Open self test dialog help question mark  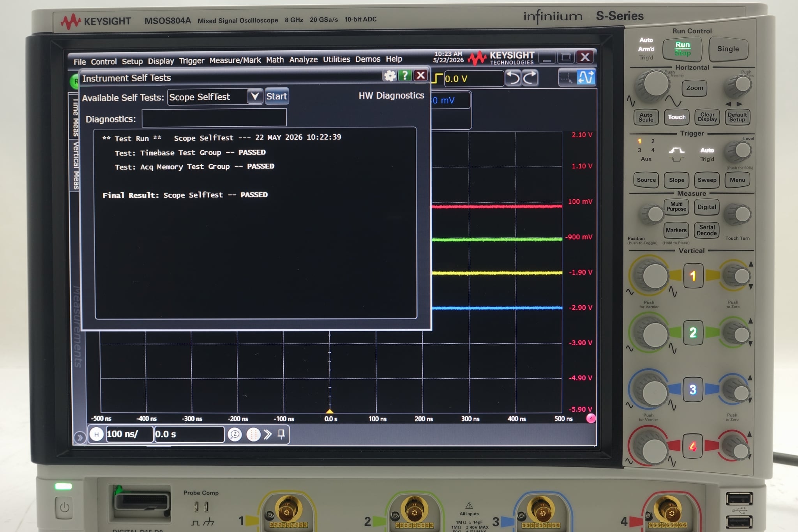(x=405, y=75)
